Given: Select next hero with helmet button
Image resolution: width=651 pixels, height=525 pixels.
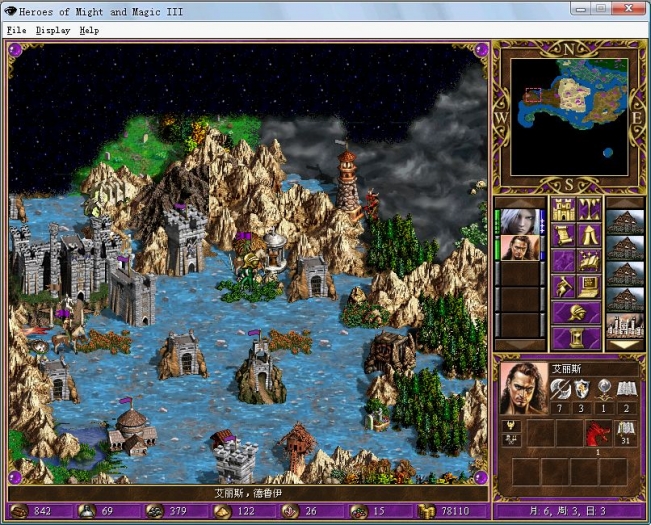Looking at the screenshot, I should tap(576, 313).
